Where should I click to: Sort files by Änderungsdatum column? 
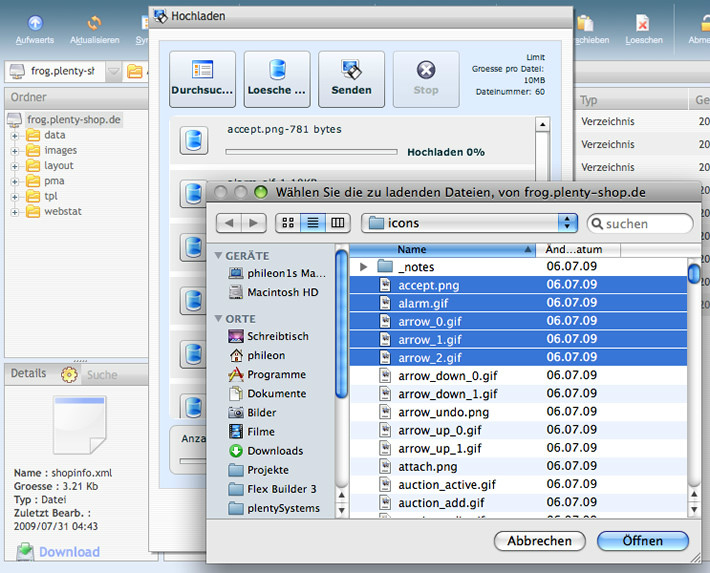click(578, 250)
